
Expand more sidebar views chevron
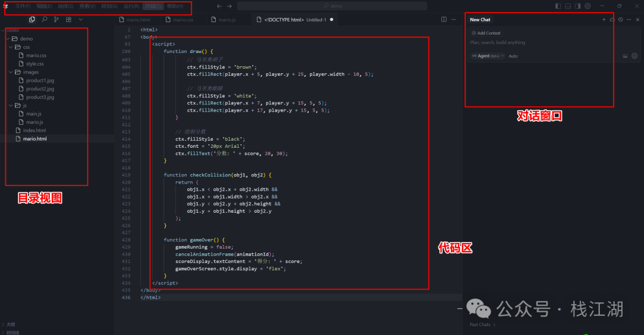click(x=80, y=19)
